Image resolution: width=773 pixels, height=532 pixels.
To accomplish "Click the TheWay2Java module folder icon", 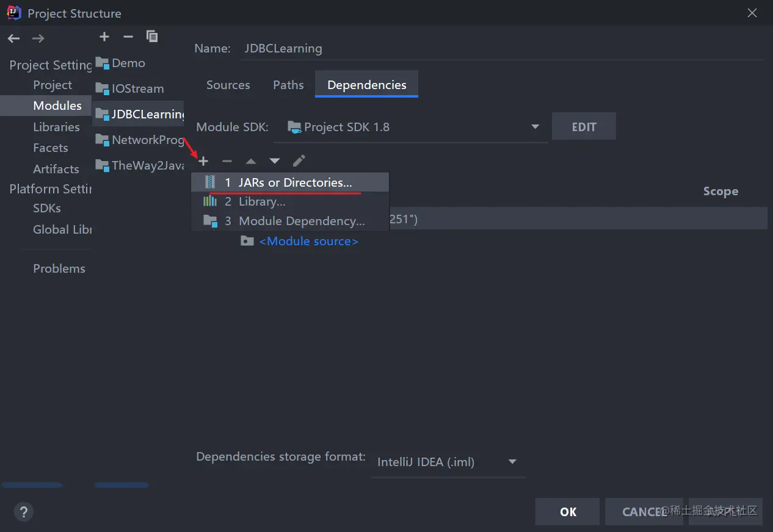I will coord(103,165).
